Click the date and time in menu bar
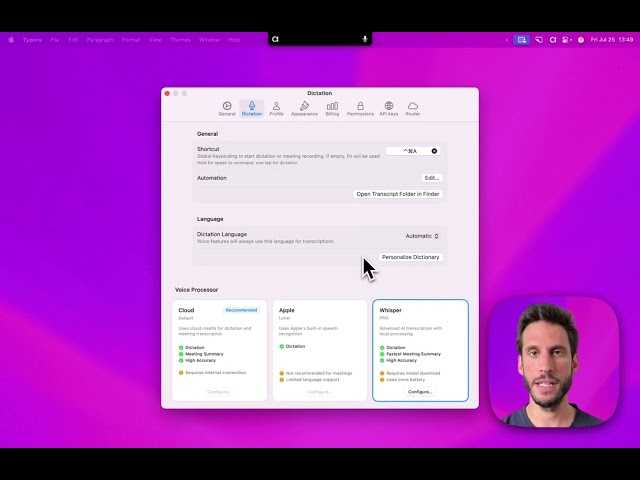Viewport: 640px width, 480px height. pos(611,40)
